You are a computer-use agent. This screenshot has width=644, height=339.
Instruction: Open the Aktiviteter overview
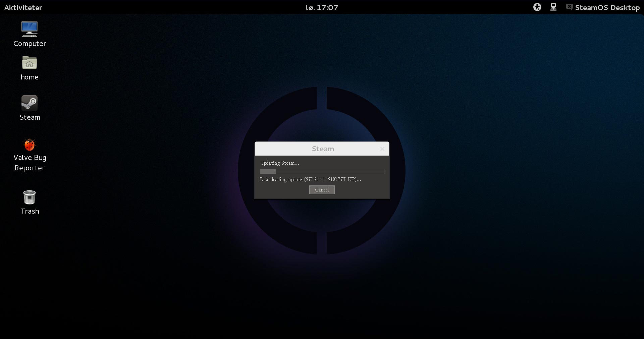23,7
